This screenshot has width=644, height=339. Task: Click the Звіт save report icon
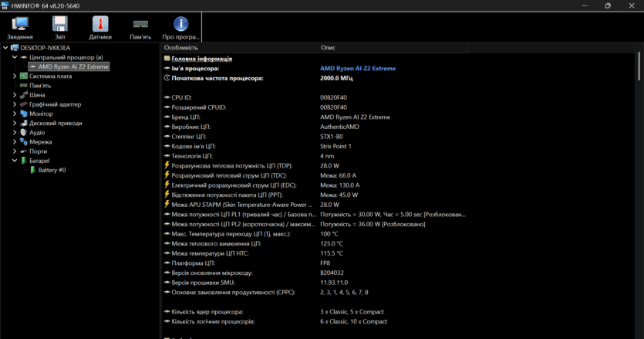(x=60, y=25)
